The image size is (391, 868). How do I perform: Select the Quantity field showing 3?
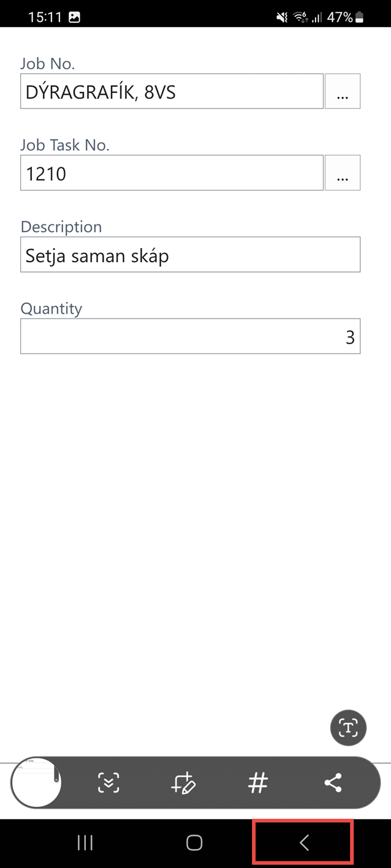[x=190, y=336]
